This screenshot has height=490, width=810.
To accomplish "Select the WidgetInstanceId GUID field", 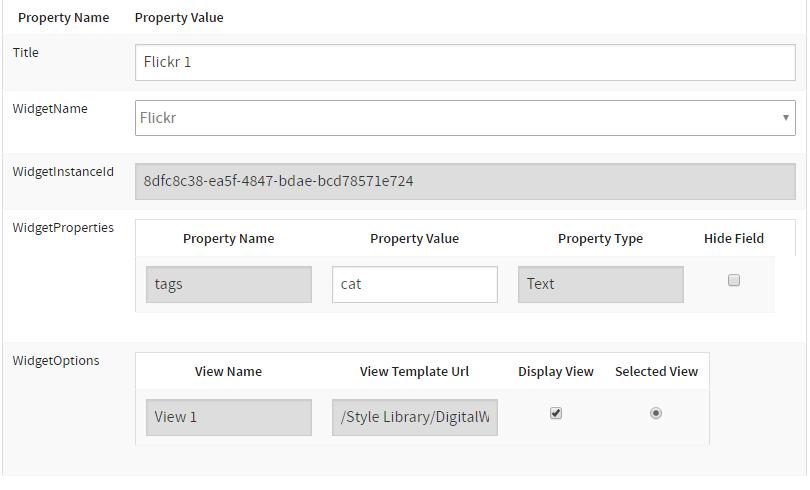I will pos(465,181).
